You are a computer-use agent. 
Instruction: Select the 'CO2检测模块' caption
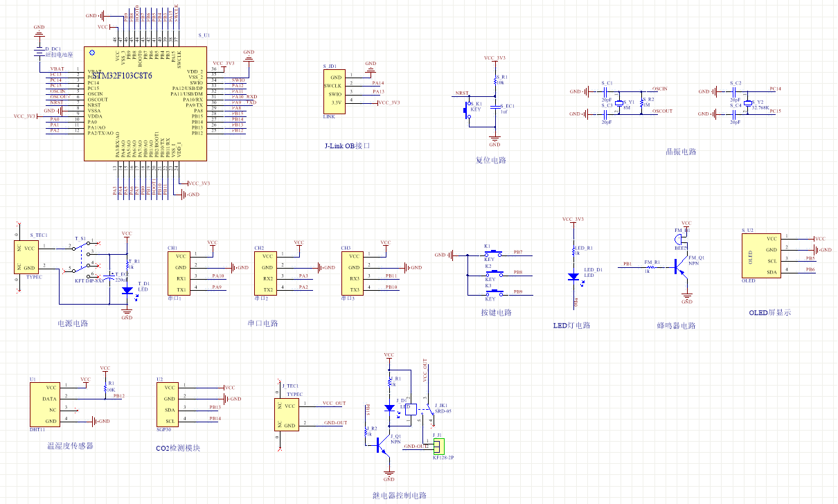coord(178,448)
